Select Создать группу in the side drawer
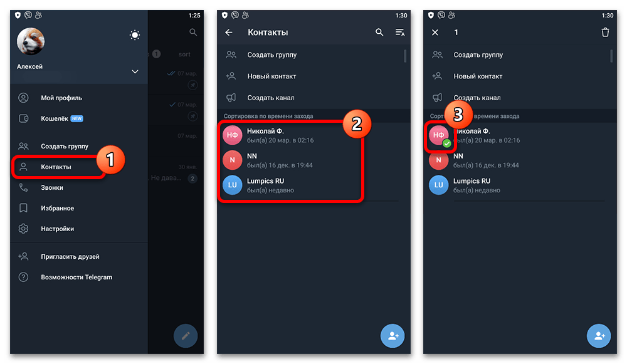Image resolution: width=627 pixels, height=364 pixels. [79, 146]
